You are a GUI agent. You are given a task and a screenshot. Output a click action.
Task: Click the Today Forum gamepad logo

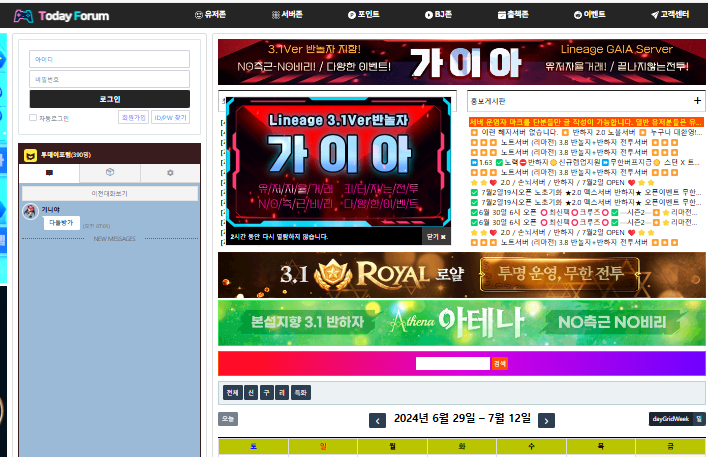click(22, 16)
